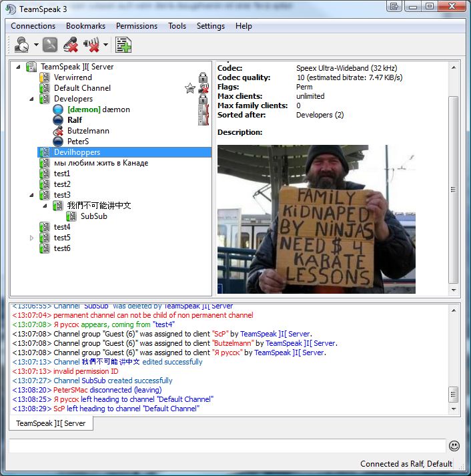Toggle the speakers mute toolbar button
Viewport: 471px width, 476px height.
click(x=91, y=45)
